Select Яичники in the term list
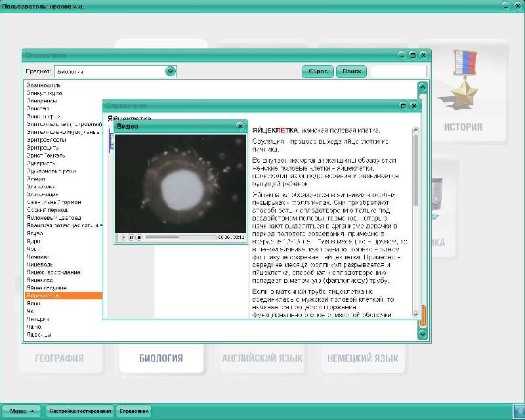The image size is (525, 420). [38, 257]
